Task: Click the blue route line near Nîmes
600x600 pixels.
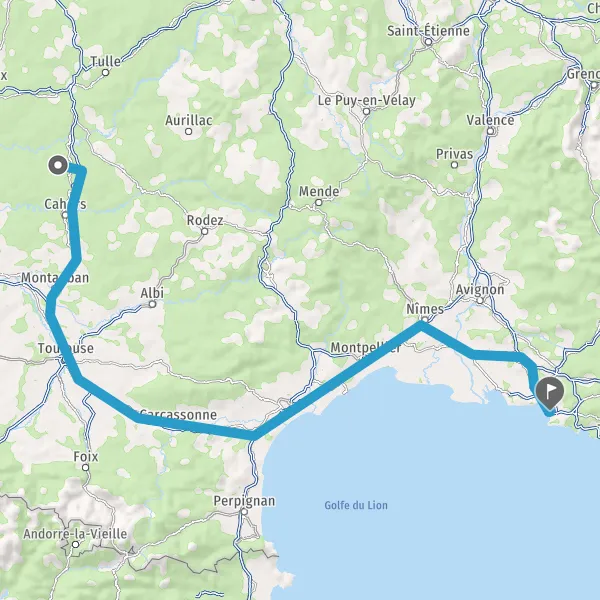Action: click(421, 325)
